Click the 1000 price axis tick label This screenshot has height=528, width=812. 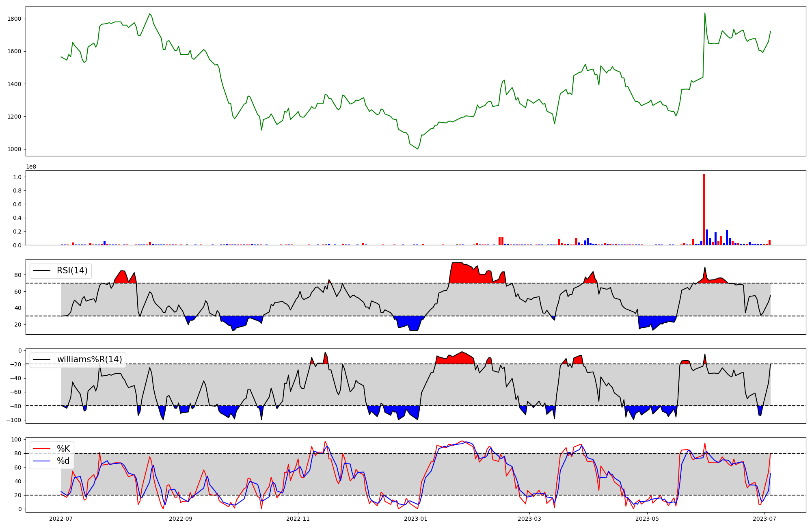click(14, 149)
